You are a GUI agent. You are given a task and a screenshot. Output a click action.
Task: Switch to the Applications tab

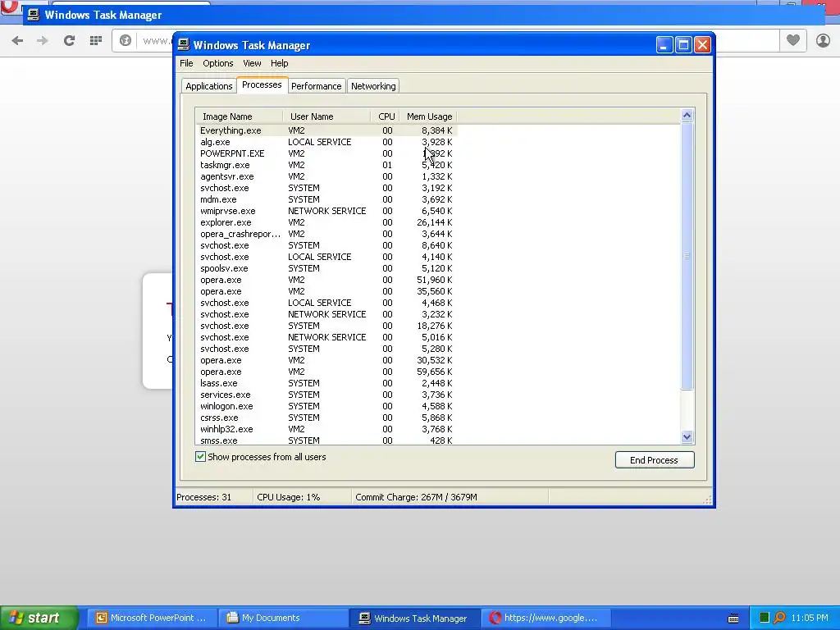point(209,85)
